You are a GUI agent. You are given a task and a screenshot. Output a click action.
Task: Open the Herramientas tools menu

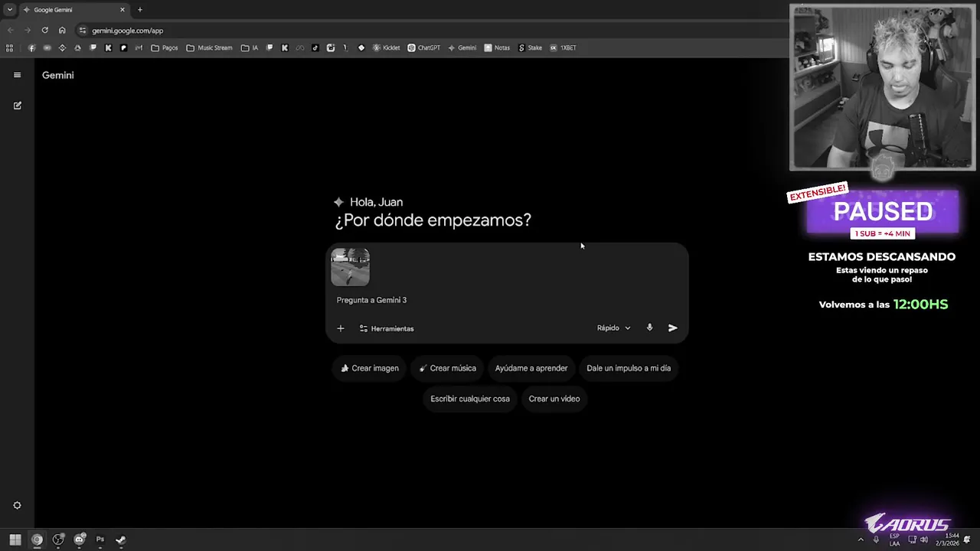387,328
